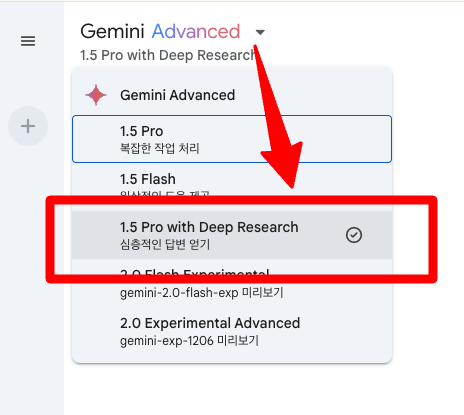
Task: Select 2.0 Experimental Advanced model
Action: (x=232, y=331)
